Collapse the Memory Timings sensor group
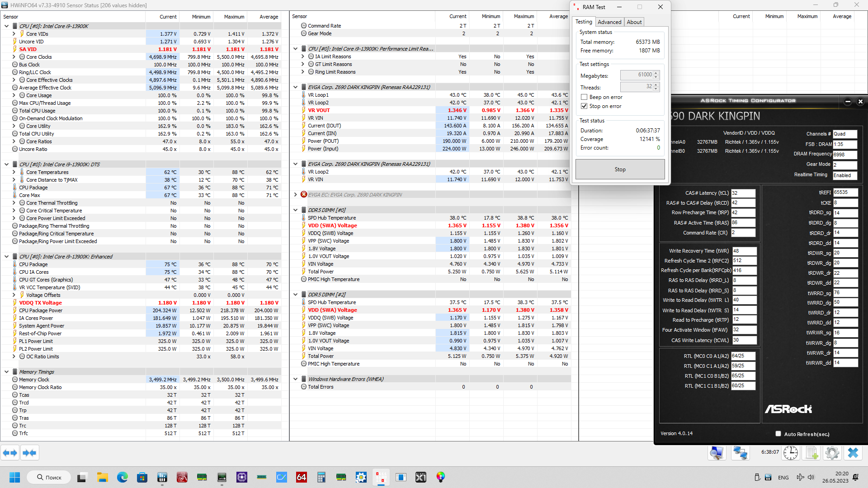The width and height of the screenshot is (868, 488). click(6, 372)
